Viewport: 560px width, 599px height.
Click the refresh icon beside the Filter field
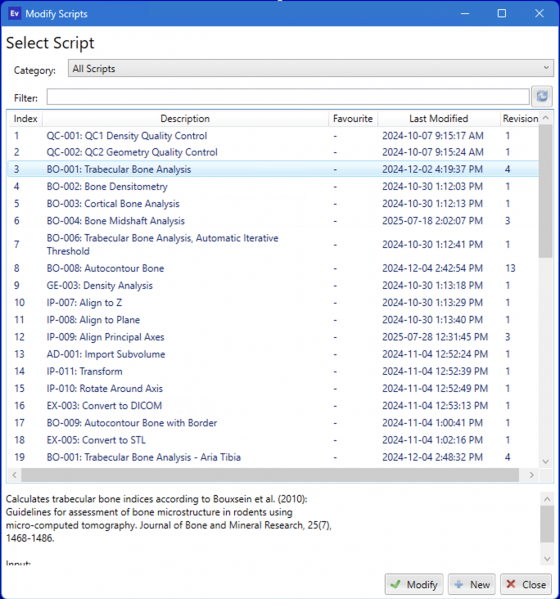click(x=542, y=96)
